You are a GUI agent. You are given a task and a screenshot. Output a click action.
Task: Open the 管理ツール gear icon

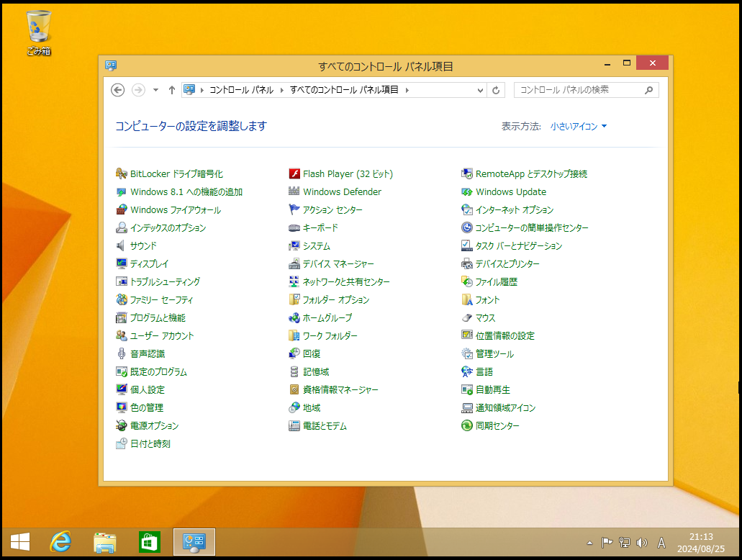pyautogui.click(x=467, y=353)
